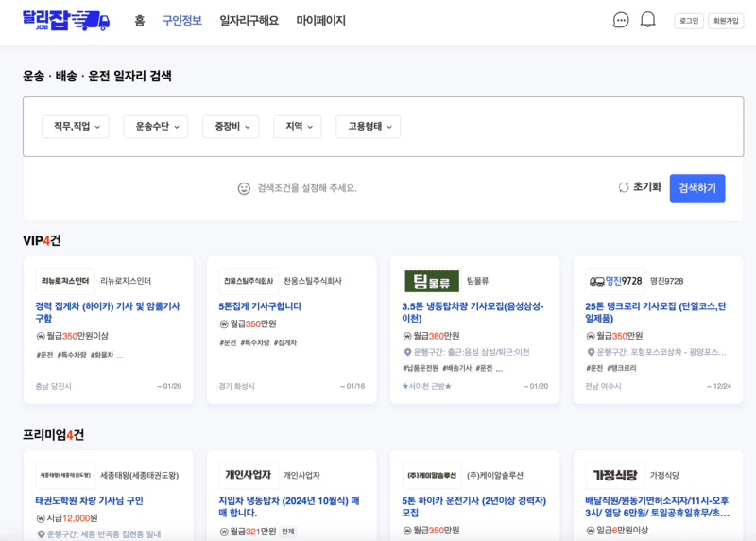Click the 회원가입 button

coord(726,21)
